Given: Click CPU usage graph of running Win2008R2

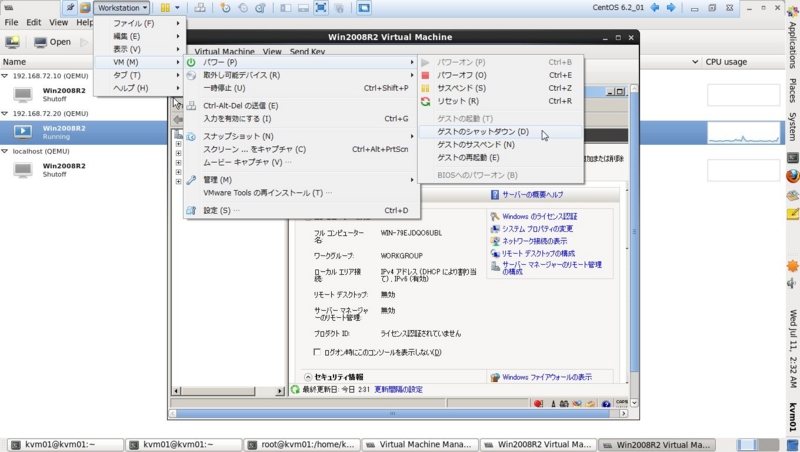Looking at the screenshot, I should point(743,134).
